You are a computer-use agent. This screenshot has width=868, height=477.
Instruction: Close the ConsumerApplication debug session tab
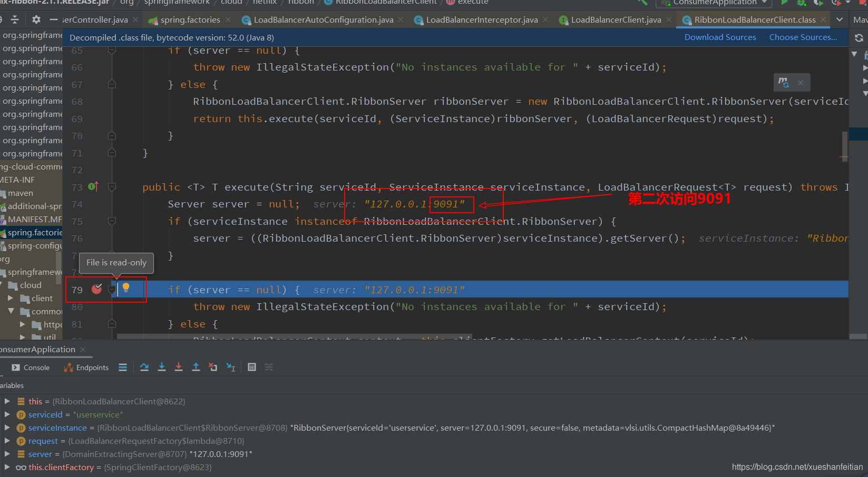click(83, 350)
